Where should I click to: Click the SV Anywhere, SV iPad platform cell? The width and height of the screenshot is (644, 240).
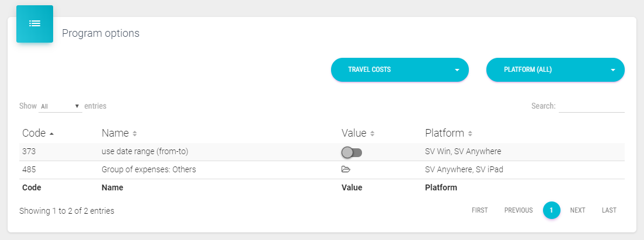coord(464,169)
